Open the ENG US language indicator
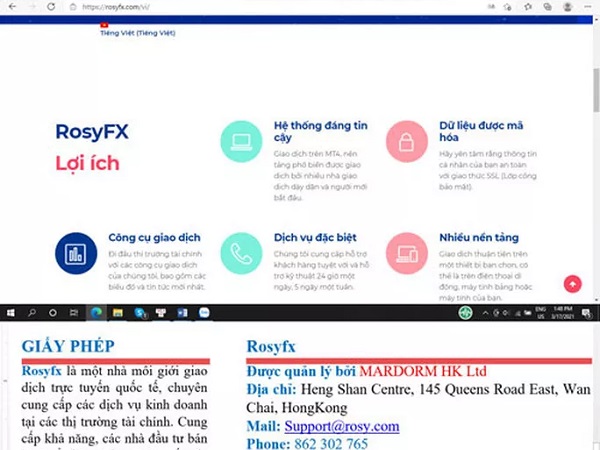 (540, 313)
